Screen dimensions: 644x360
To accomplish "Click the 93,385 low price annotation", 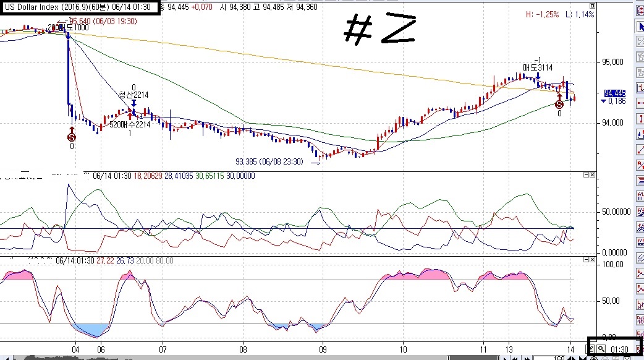I will point(269,161).
